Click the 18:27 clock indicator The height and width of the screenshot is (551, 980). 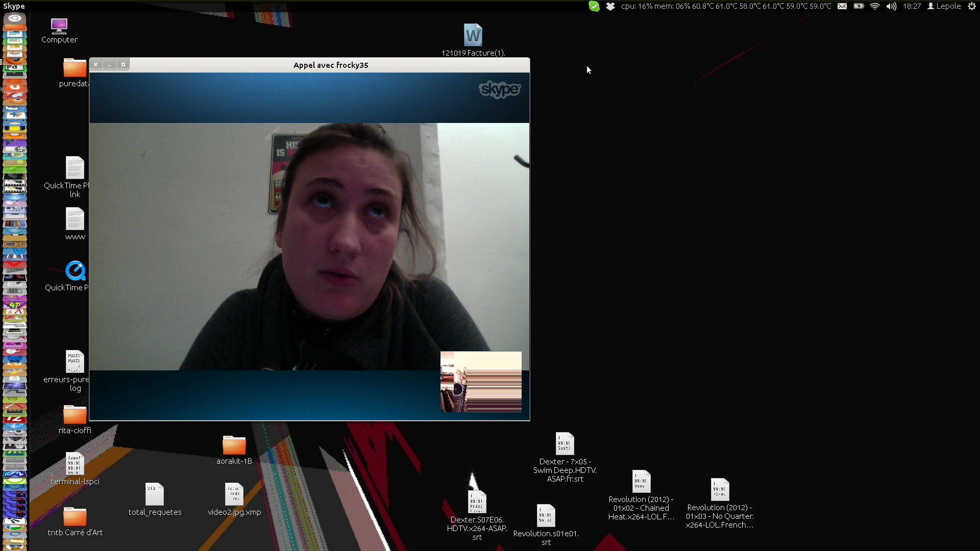click(912, 6)
